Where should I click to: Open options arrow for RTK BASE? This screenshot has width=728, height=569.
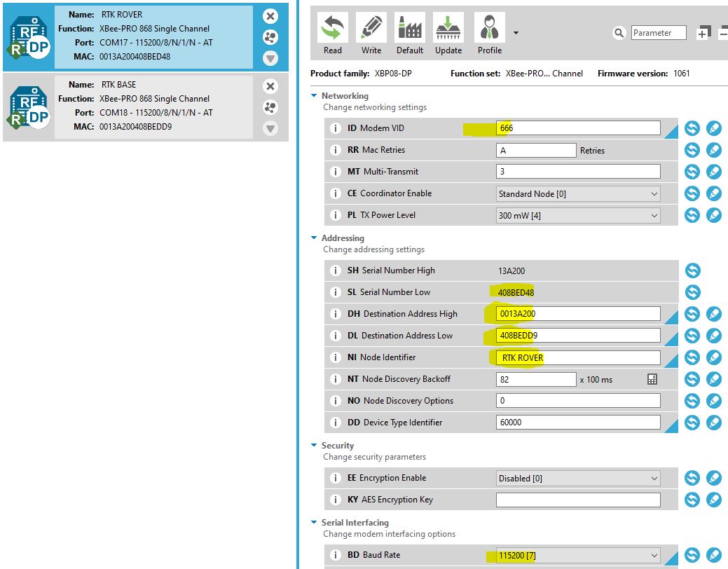[270, 128]
